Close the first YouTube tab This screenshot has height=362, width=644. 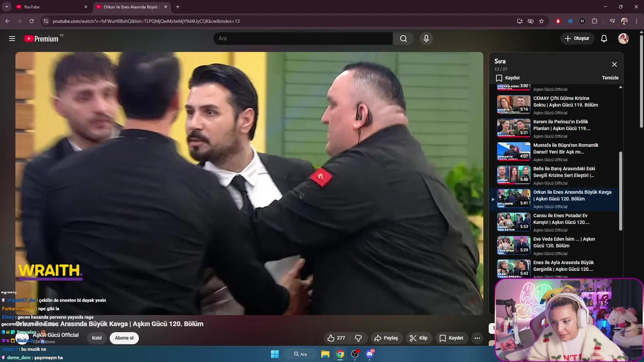click(x=86, y=7)
